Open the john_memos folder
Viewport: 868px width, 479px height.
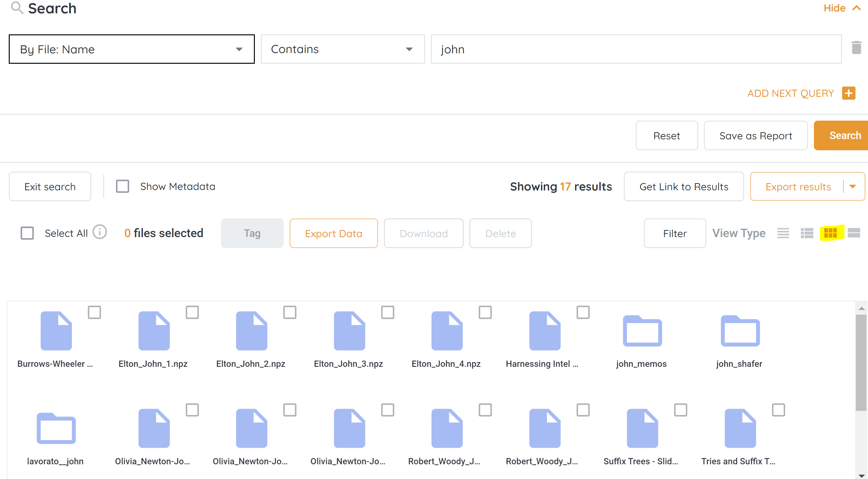642,331
